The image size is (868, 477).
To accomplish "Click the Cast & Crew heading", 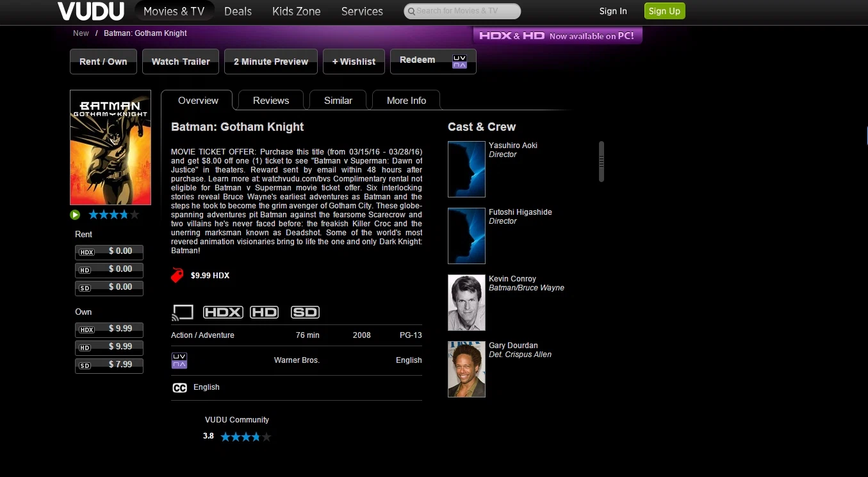I will 482,127.
